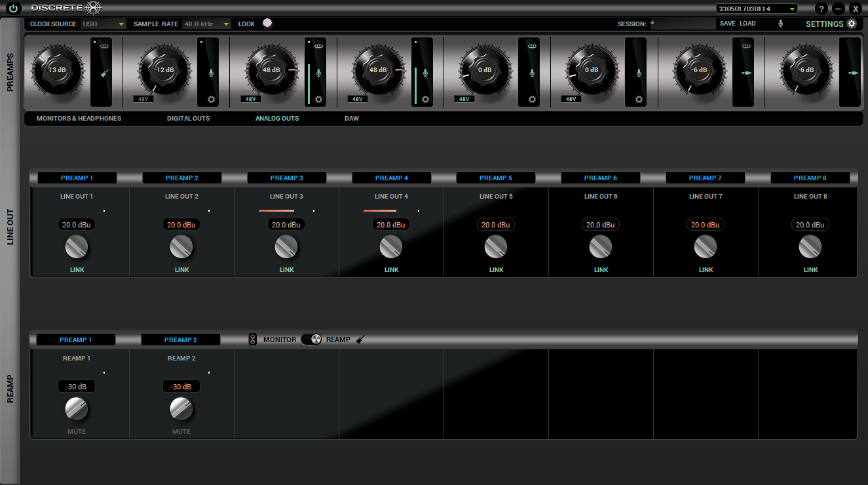The image size is (868, 485).
Task: Click LOAD session button
Action: click(x=747, y=24)
